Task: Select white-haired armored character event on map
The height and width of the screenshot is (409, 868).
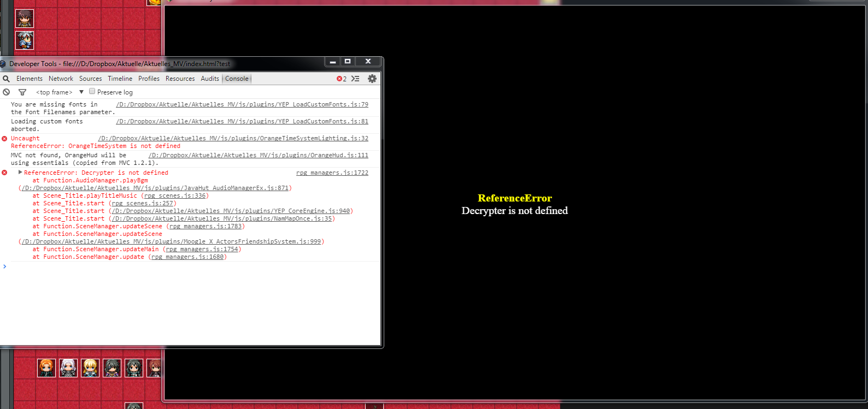Action: coord(68,368)
